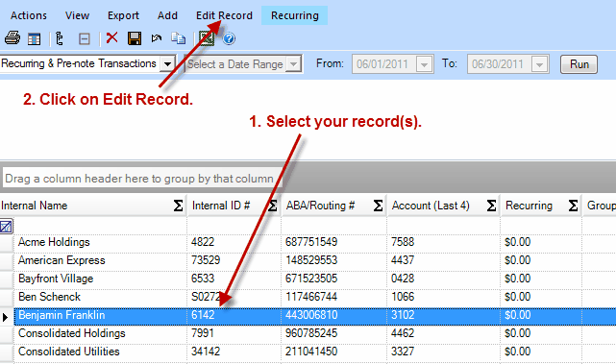The width and height of the screenshot is (616, 364).
Task: Click the red X delete icon
Action: click(x=112, y=38)
